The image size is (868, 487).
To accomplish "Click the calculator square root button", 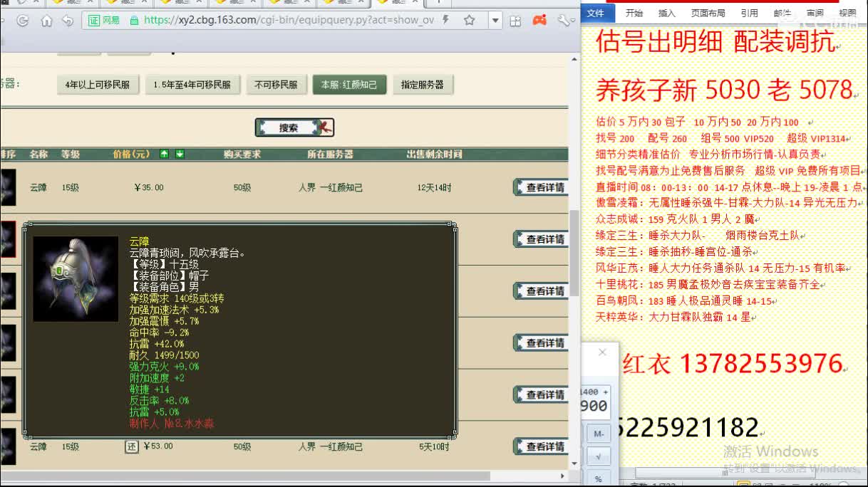I will click(599, 456).
